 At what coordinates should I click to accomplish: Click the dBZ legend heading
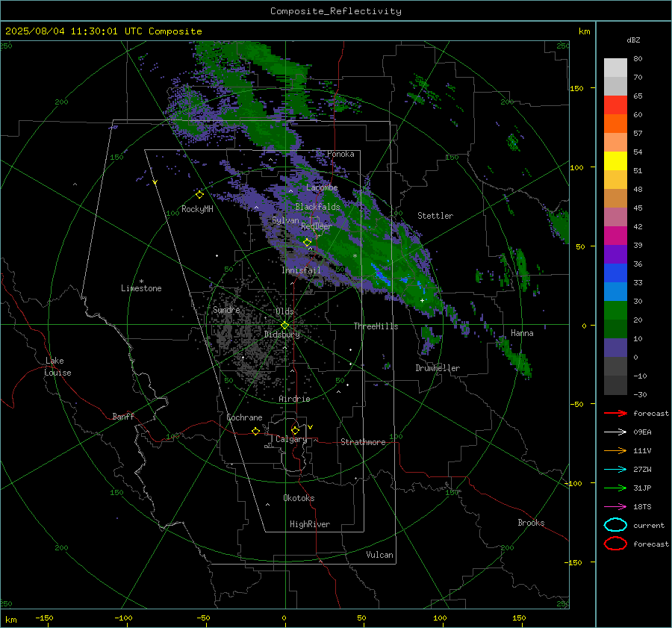633,40
